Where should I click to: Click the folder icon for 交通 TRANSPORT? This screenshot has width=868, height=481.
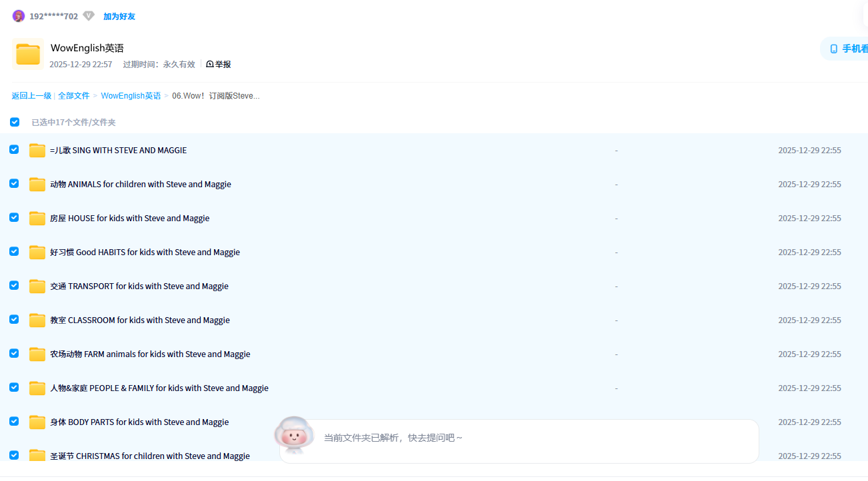(x=37, y=286)
